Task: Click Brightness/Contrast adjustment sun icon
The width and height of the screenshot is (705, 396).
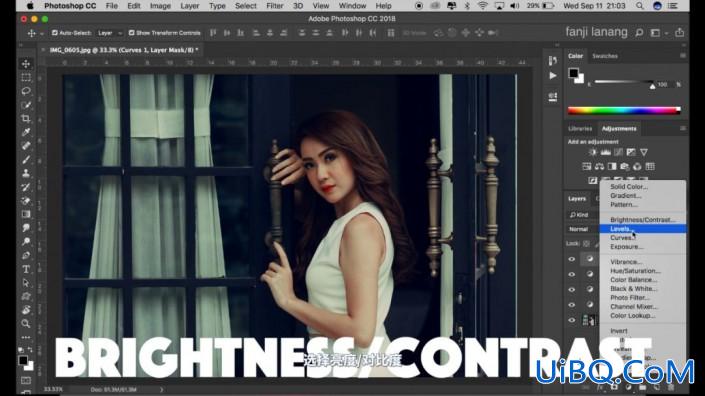Action: 593,152
